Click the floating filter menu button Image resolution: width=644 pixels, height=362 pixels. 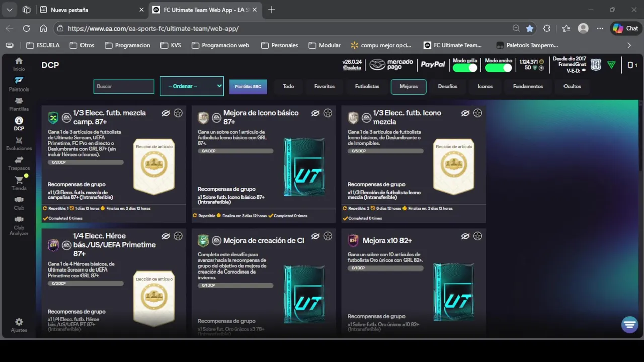(629, 324)
